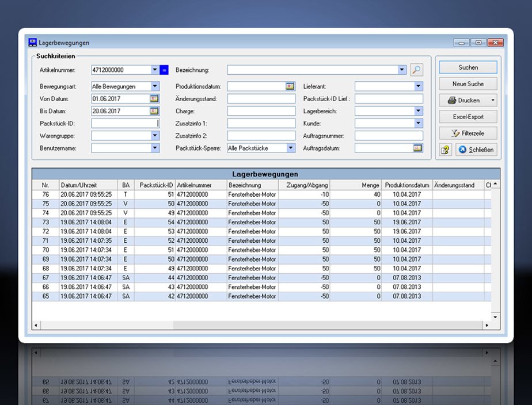Click the Packstück-ID input field
Screen dimensions: 532x405
click(124, 123)
